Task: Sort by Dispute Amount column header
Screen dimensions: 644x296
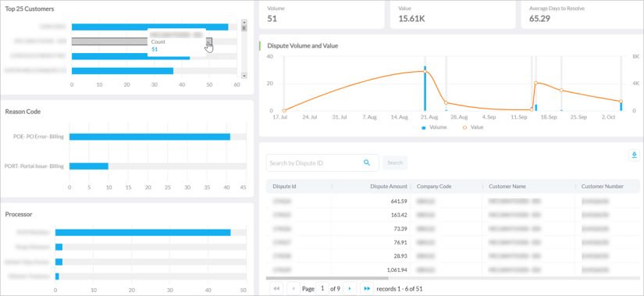Action: (389, 186)
